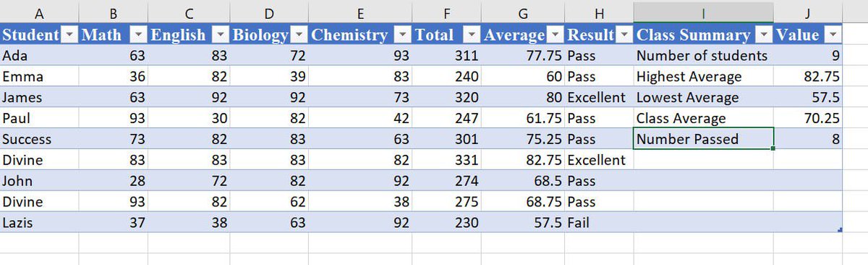
Task: Select Ada's total 311
Action: (x=447, y=56)
